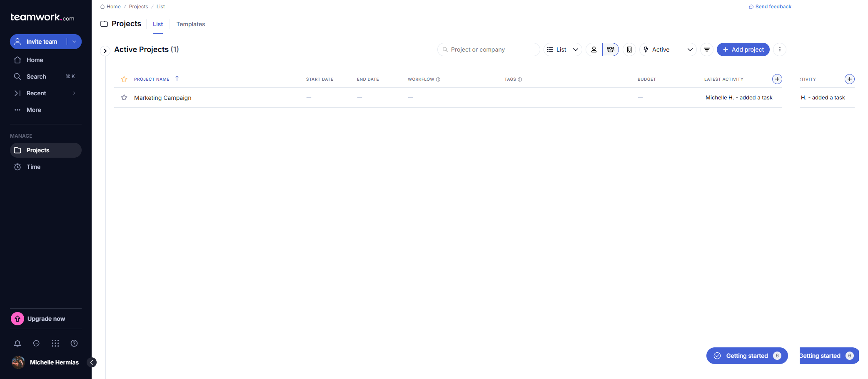Switch to the Templates tab

point(191,24)
